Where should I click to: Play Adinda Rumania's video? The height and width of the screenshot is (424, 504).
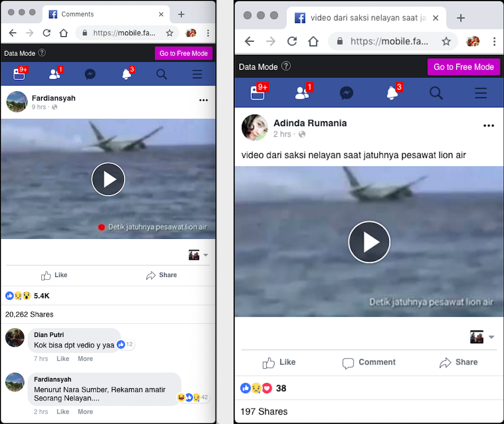pos(369,242)
